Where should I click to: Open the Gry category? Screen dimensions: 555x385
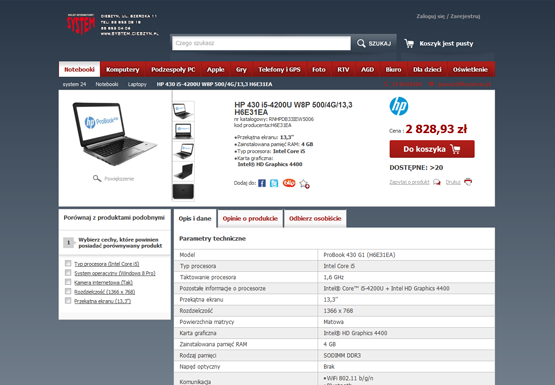pyautogui.click(x=241, y=69)
